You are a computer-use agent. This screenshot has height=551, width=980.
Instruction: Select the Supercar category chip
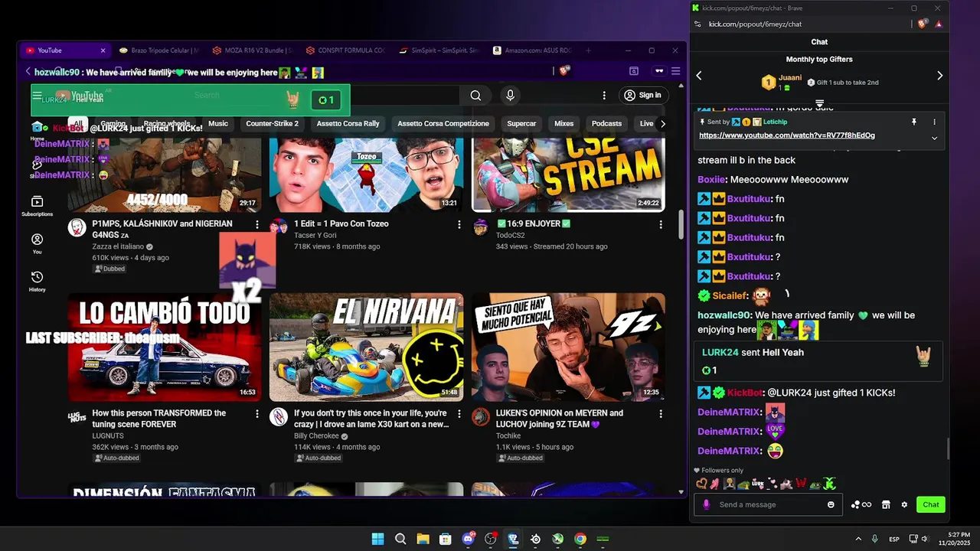(x=521, y=123)
